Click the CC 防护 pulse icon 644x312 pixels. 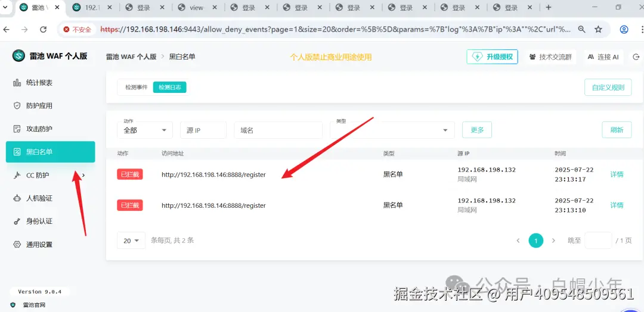pos(17,176)
